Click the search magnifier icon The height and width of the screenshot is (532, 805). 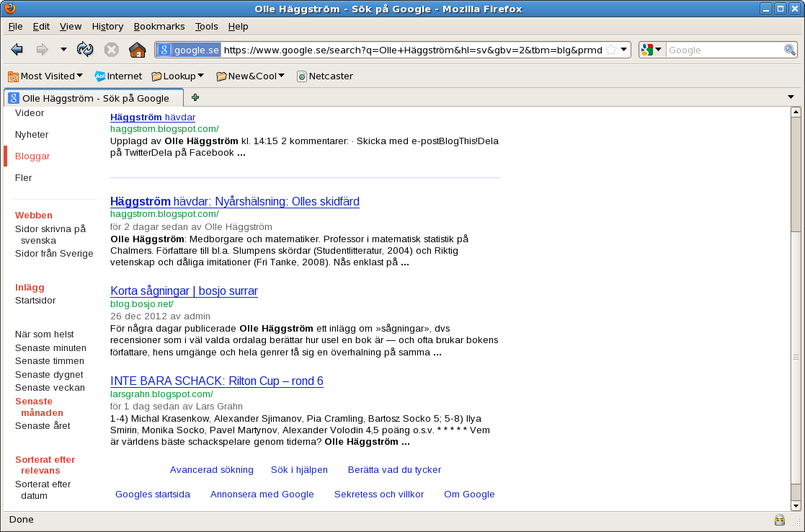pos(790,50)
